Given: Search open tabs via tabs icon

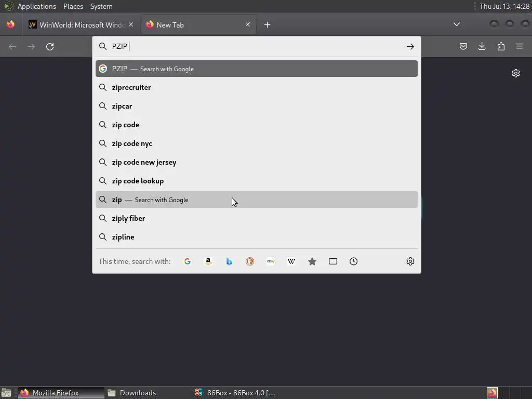Looking at the screenshot, I should pos(333,261).
